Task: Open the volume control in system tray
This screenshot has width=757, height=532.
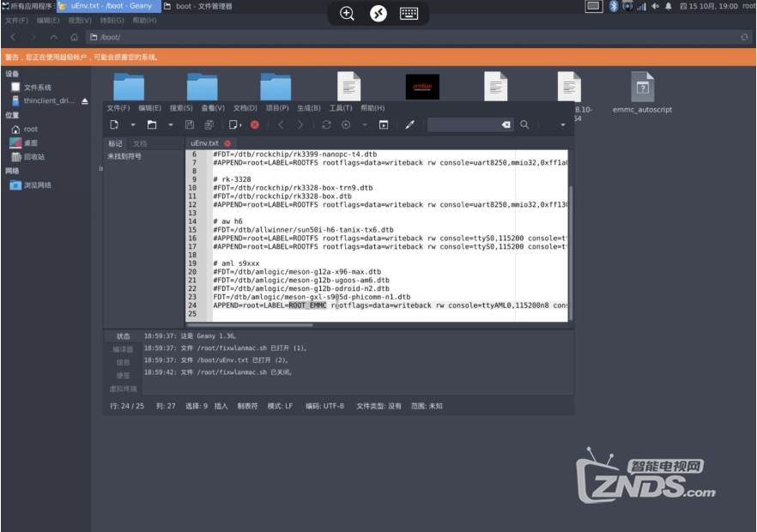Action: [655, 6]
